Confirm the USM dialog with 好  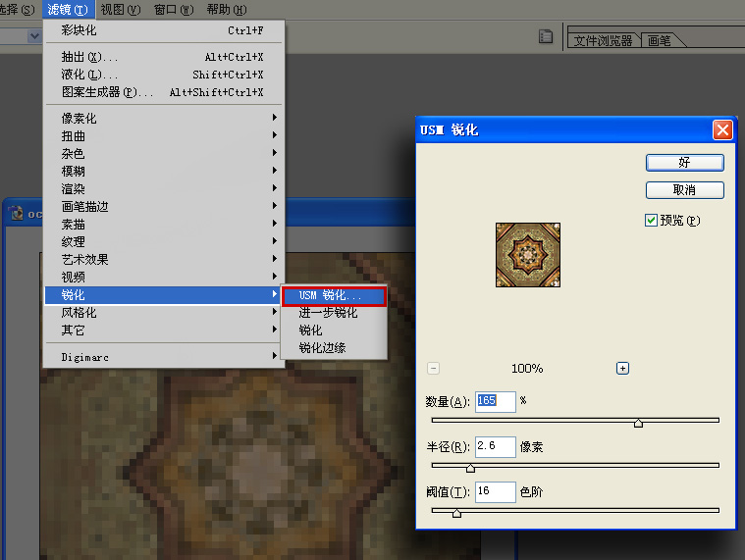[685, 163]
